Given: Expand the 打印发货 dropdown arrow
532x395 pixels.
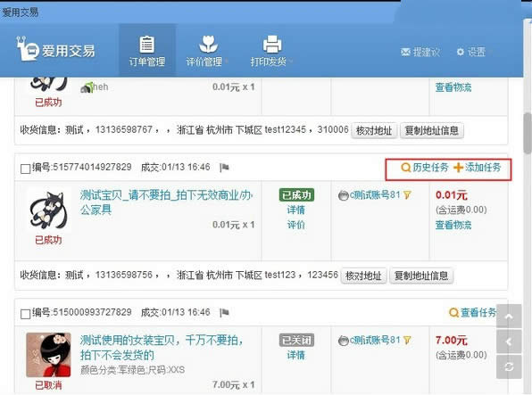Looking at the screenshot, I should point(291,62).
